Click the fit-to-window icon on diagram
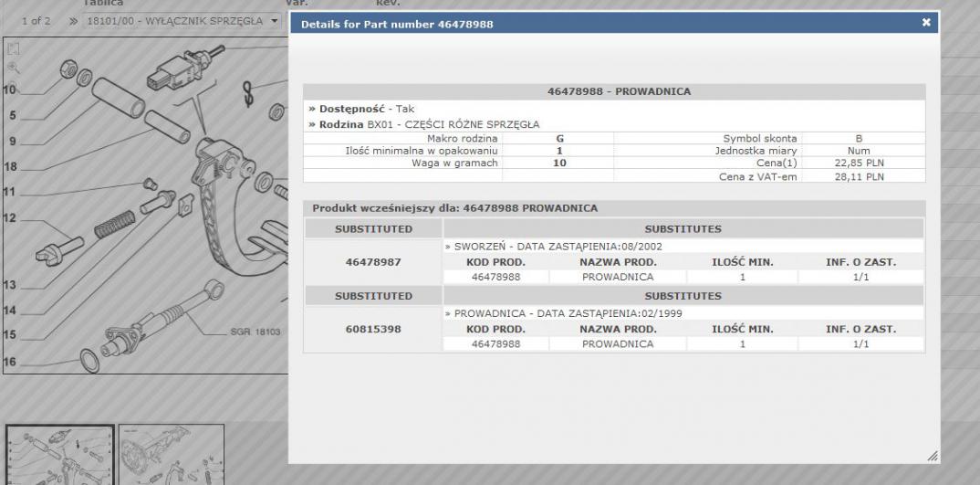Image resolution: width=980 pixels, height=485 pixels. point(14,48)
